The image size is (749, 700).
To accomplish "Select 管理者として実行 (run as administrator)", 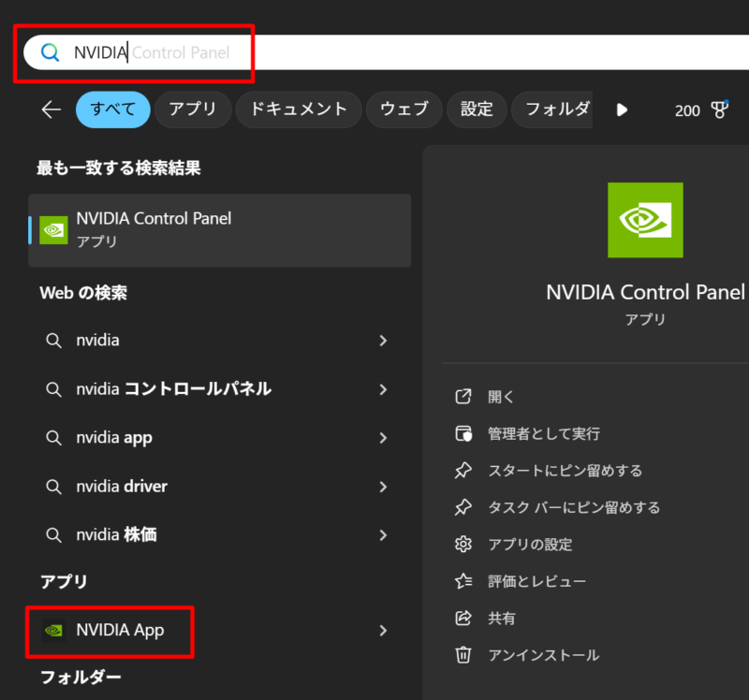I will [x=531, y=433].
